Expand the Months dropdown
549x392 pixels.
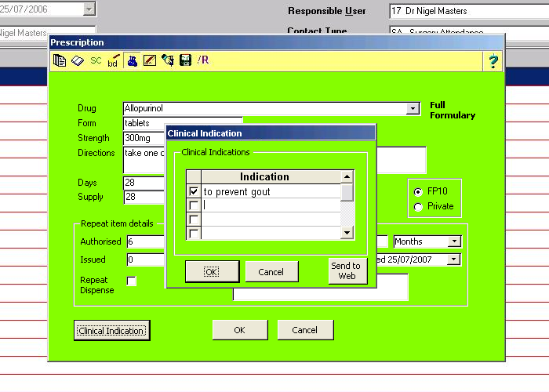[x=454, y=241]
